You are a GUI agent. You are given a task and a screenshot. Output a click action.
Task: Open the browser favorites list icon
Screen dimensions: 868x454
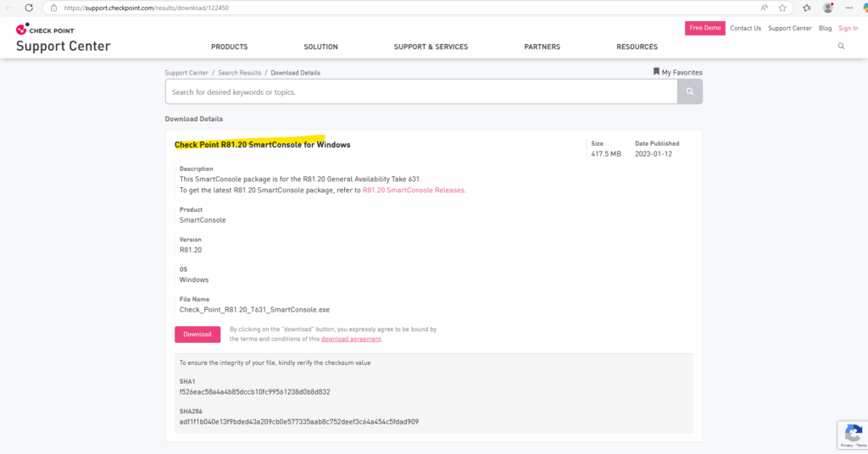[x=807, y=8]
